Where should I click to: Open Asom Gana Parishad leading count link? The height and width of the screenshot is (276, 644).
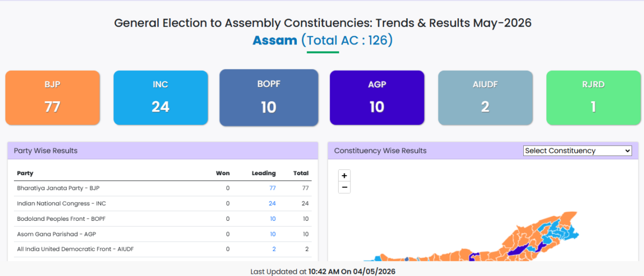click(x=273, y=234)
